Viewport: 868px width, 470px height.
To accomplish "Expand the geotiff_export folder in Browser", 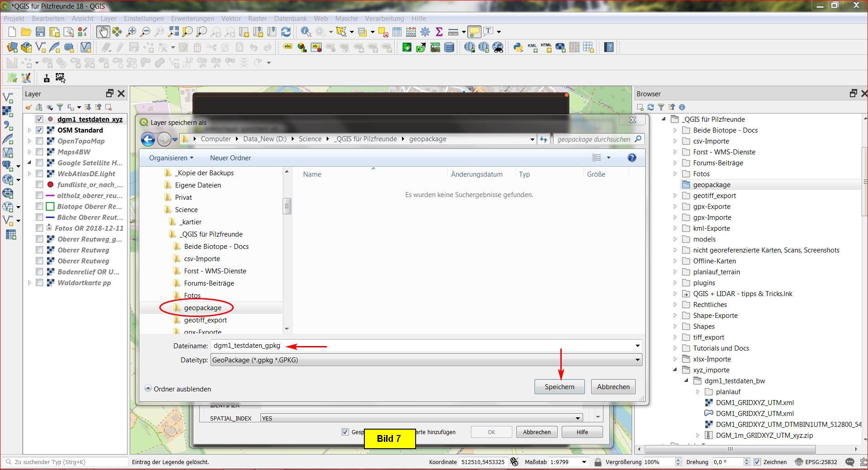I will (x=675, y=196).
